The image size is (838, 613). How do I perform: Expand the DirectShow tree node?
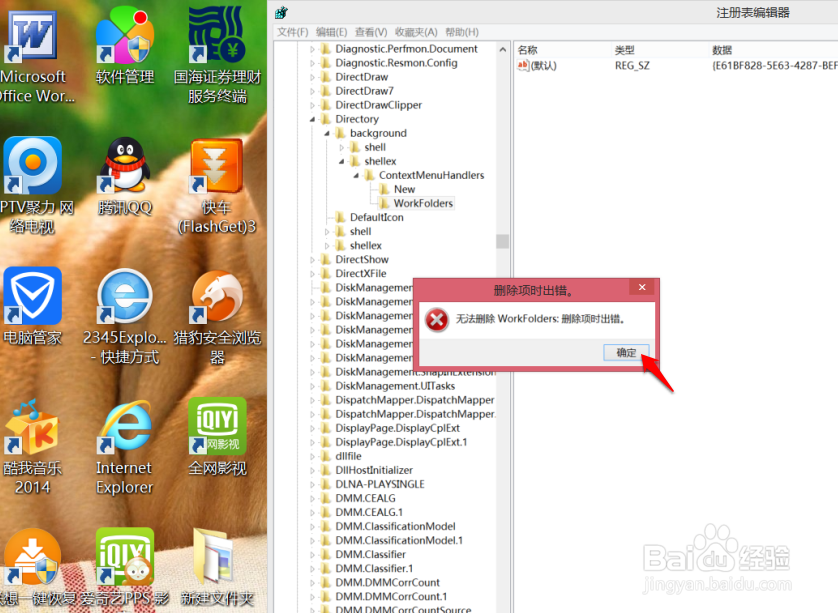point(313,260)
